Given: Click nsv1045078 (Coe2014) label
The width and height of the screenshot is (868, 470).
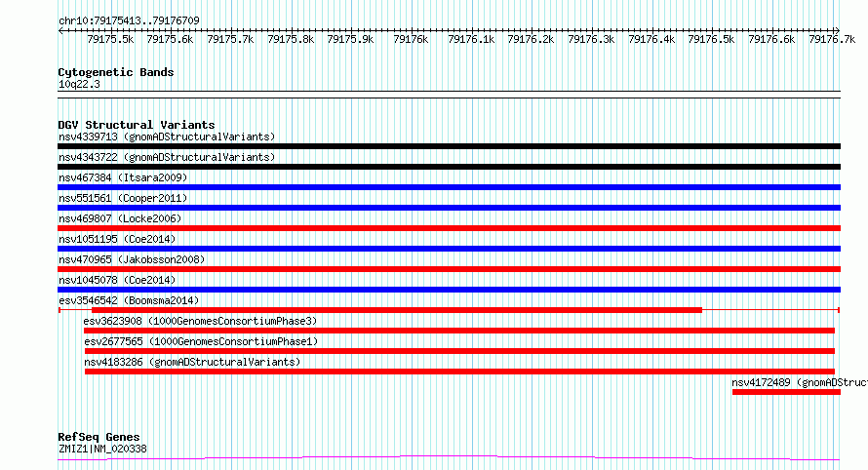Looking at the screenshot, I should pos(117,280).
